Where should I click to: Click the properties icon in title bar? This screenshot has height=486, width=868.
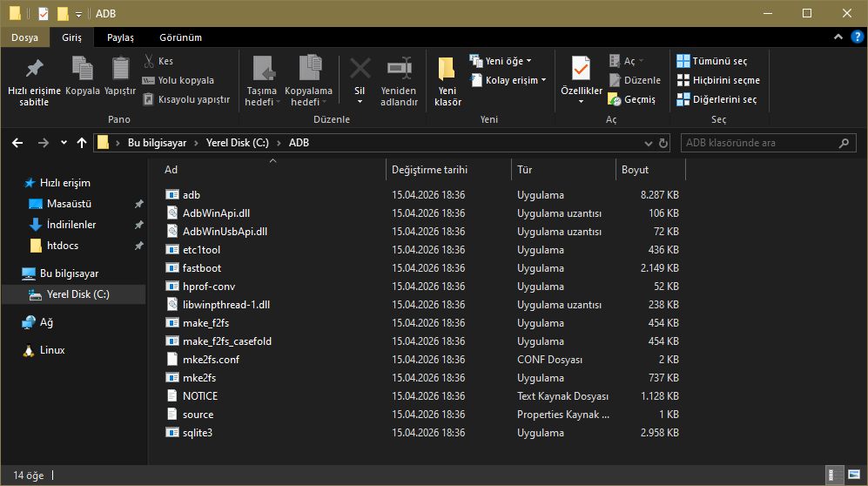[44, 13]
